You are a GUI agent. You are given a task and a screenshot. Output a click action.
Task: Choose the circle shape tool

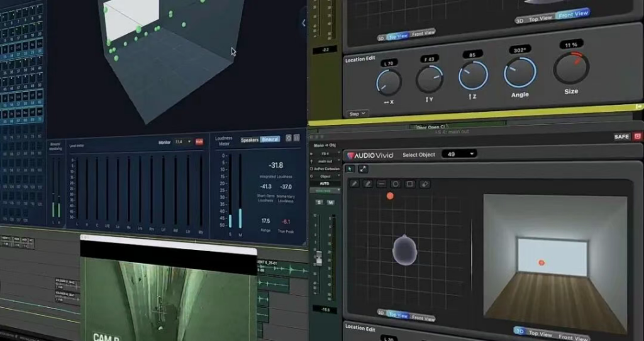[396, 184]
